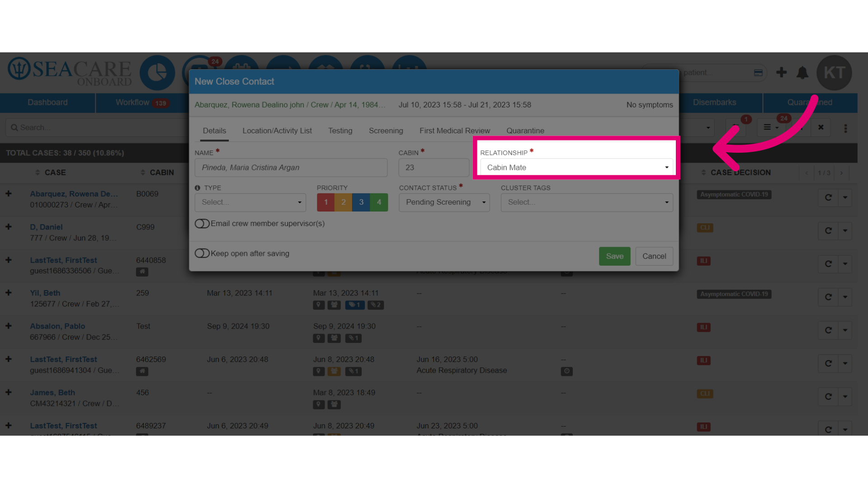Click location pin icon in Absalon, Pablo row
The width and height of the screenshot is (868, 488).
319,338
